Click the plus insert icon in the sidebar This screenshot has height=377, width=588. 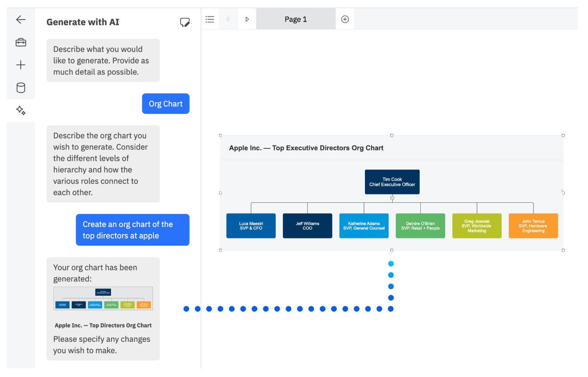point(21,65)
